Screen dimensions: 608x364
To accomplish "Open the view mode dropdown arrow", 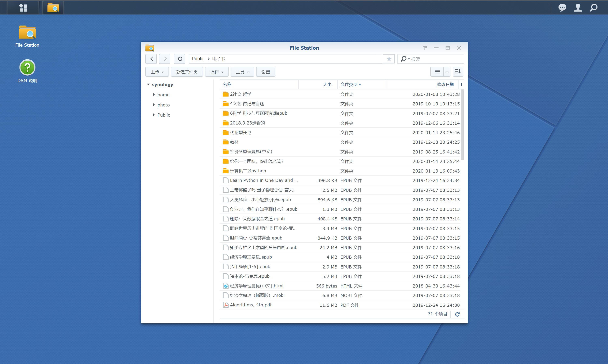I will [x=447, y=72].
